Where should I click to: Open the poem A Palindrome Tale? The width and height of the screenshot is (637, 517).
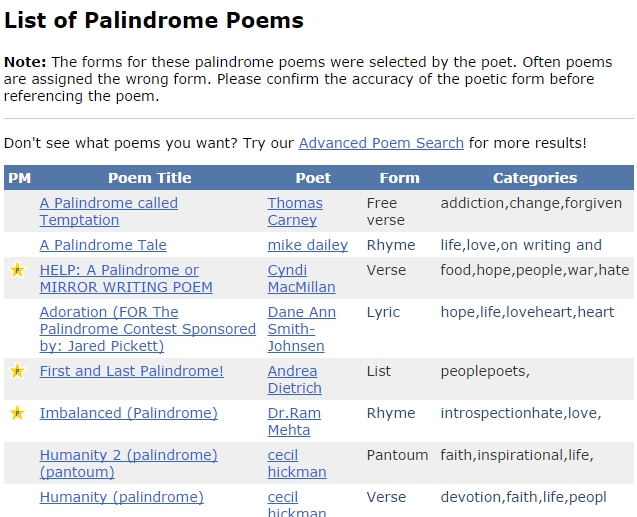tap(103, 245)
